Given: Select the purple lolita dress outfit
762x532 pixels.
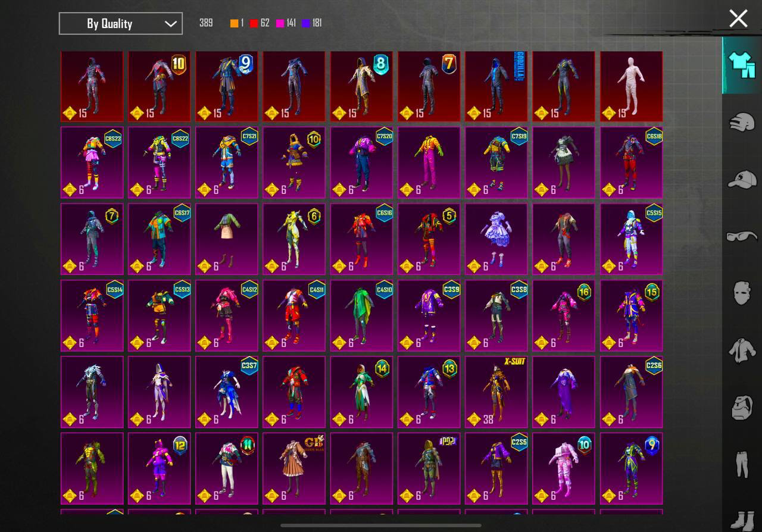Looking at the screenshot, I should [x=496, y=239].
